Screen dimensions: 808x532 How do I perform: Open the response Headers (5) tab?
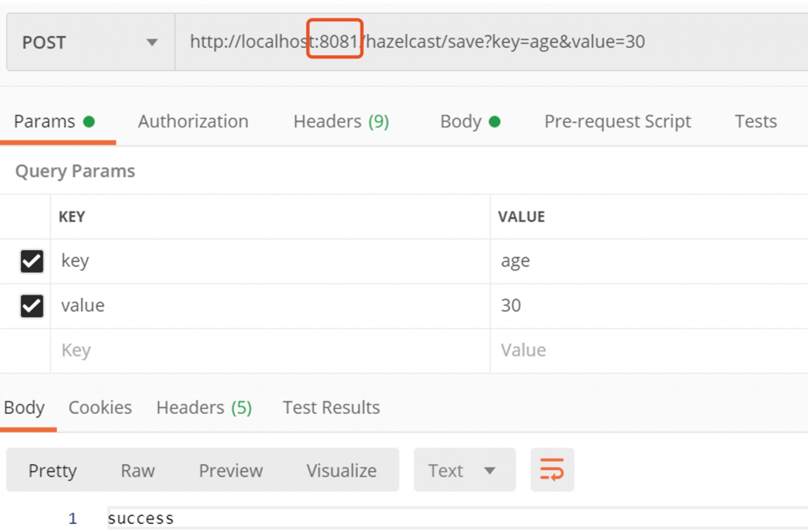point(204,407)
